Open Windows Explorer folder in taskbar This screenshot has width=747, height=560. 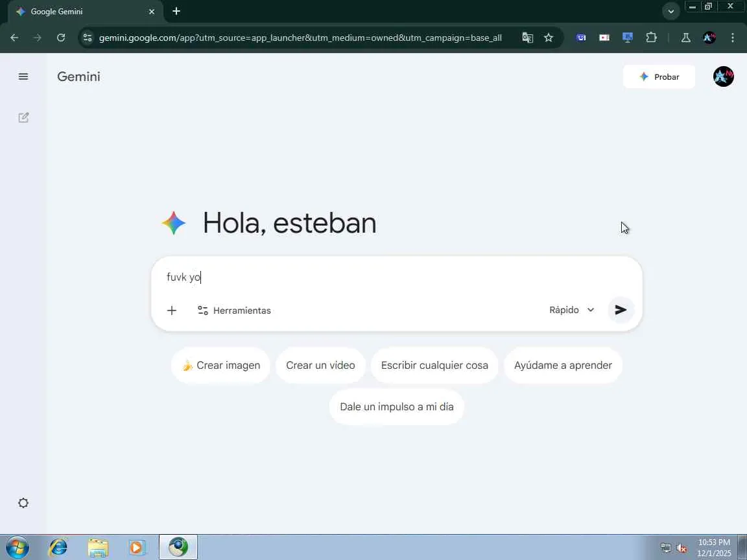[x=98, y=548]
